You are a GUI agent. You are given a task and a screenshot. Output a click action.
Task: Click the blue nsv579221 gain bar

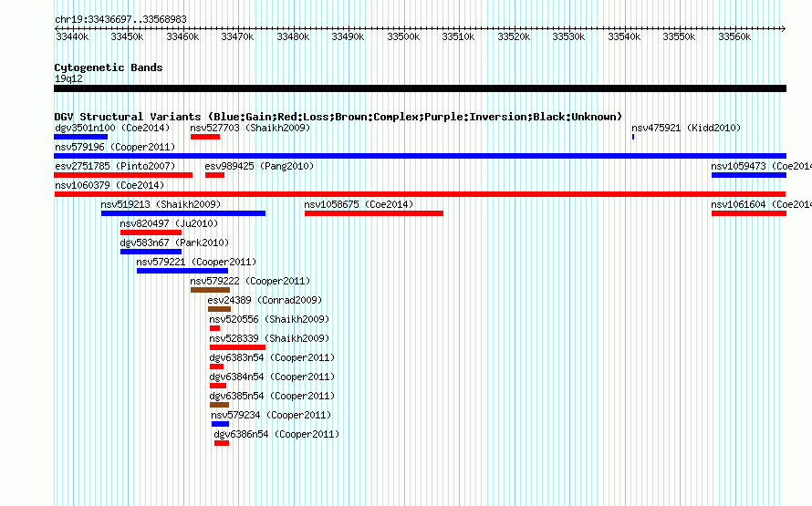pos(182,271)
